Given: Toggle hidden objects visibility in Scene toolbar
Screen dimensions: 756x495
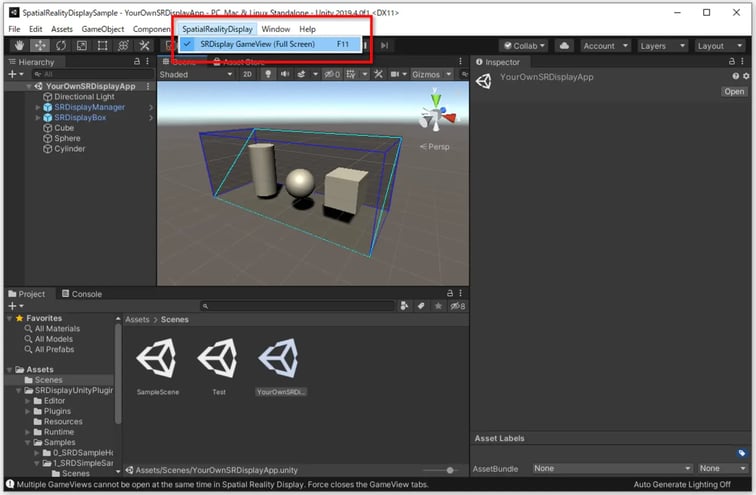Looking at the screenshot, I should tap(332, 74).
